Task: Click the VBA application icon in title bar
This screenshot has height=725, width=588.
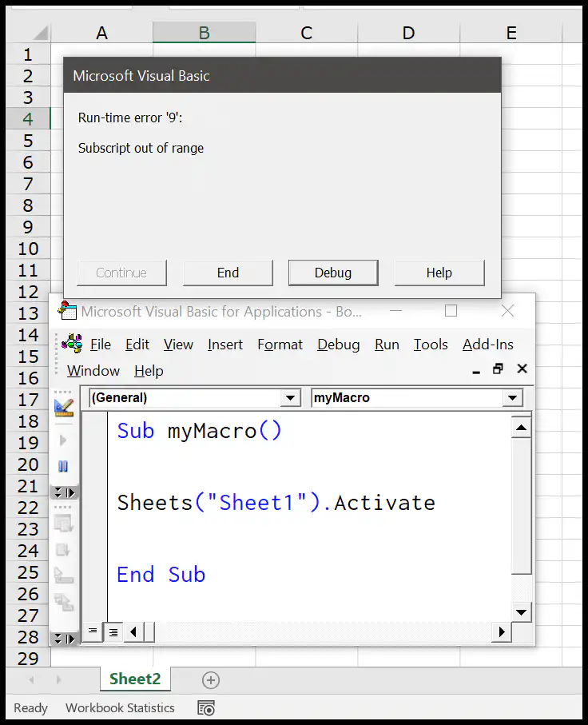Action: (x=67, y=311)
